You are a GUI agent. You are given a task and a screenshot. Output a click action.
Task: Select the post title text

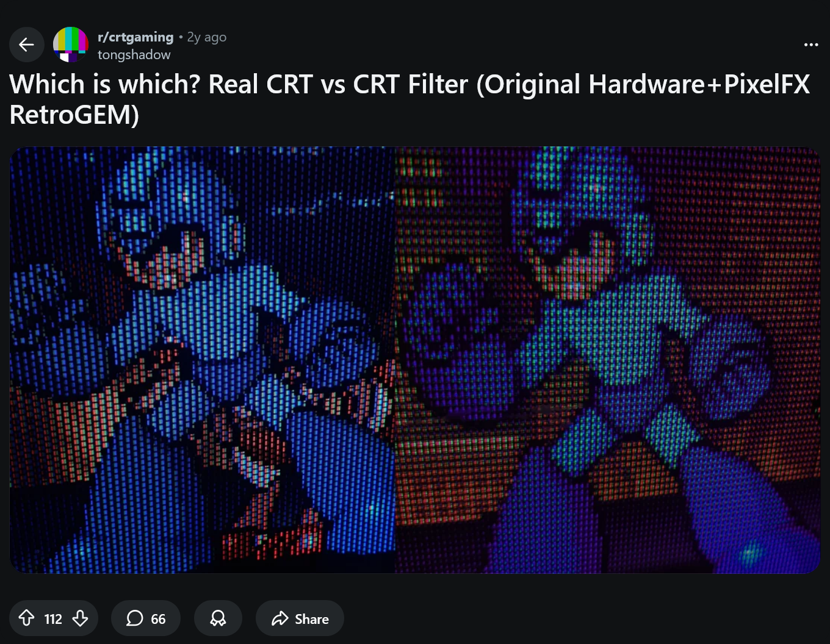(410, 99)
